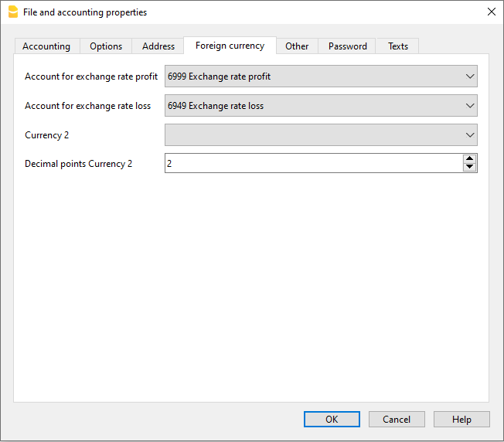Click into the Decimal points Currency 2 field

[309, 164]
